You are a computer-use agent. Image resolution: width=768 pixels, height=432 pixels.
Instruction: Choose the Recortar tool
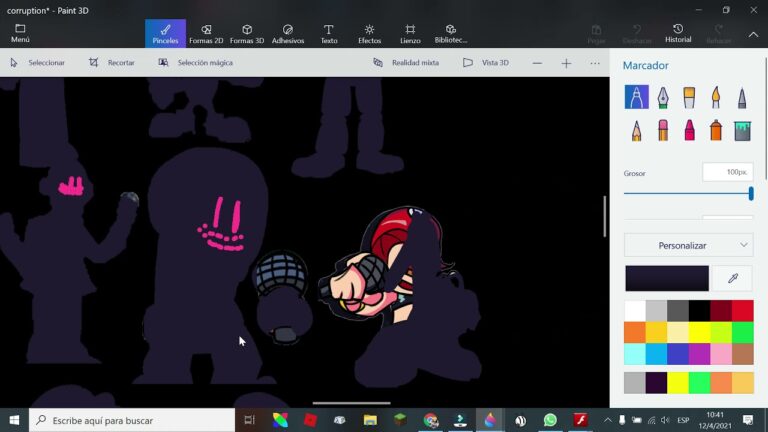[112, 63]
